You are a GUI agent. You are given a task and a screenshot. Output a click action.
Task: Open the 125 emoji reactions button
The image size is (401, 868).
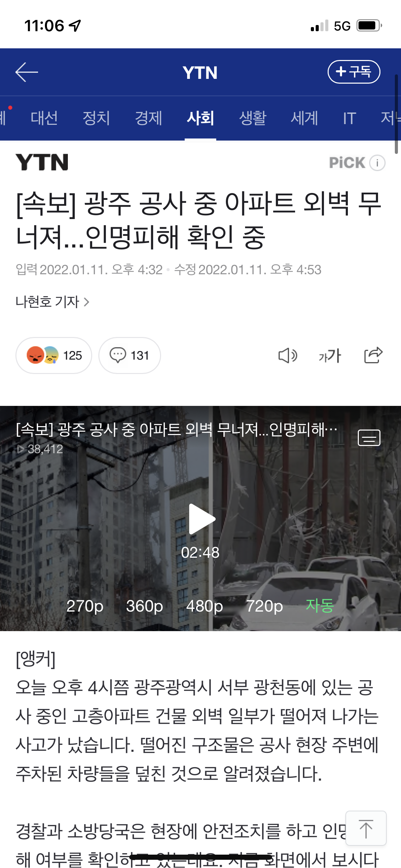point(54,355)
